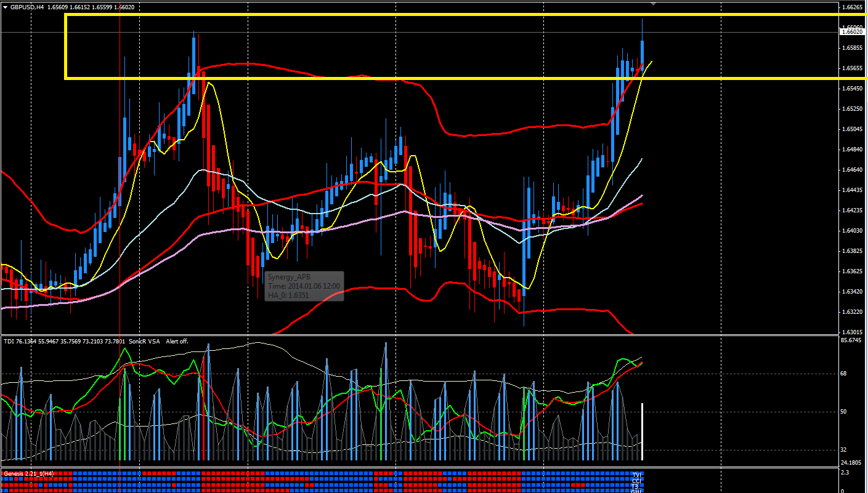Select the gray chart shift marker triangle
868x493 pixels.
point(653,4)
